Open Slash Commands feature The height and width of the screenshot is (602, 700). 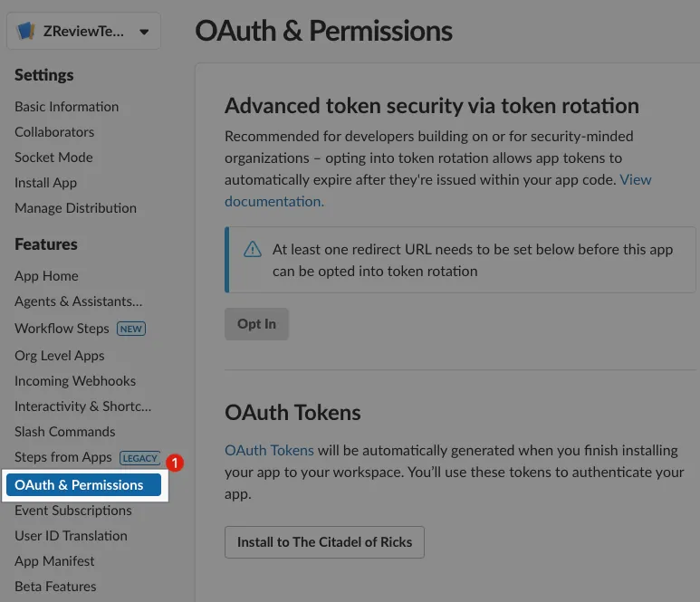pos(64,432)
